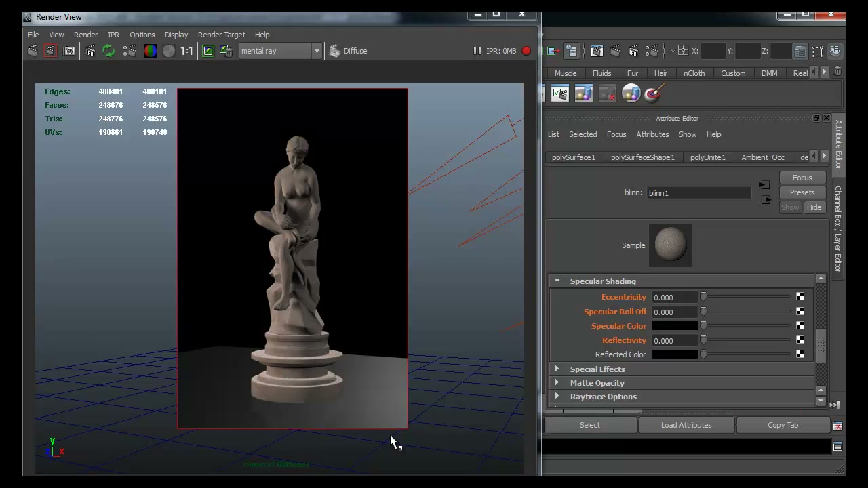
Task: Collapse the Specular Shading section
Action: [x=557, y=281]
